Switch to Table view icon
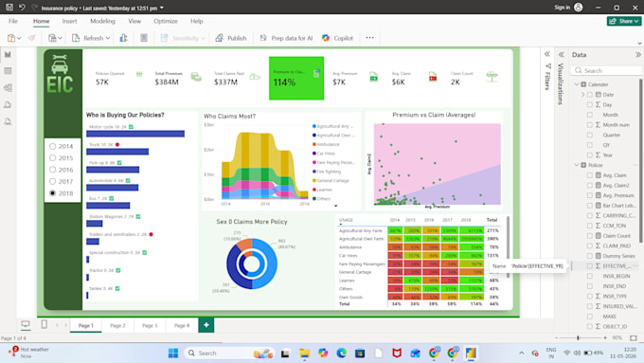The image size is (644, 363). click(8, 71)
